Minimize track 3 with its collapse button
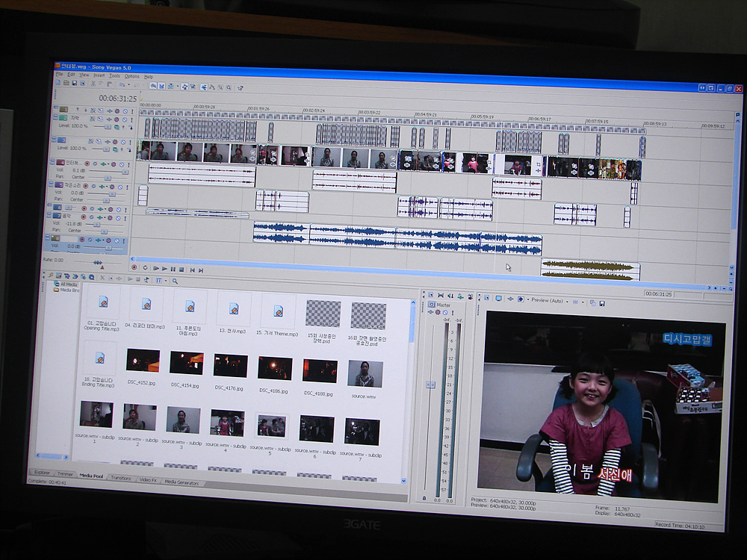 click(x=53, y=139)
